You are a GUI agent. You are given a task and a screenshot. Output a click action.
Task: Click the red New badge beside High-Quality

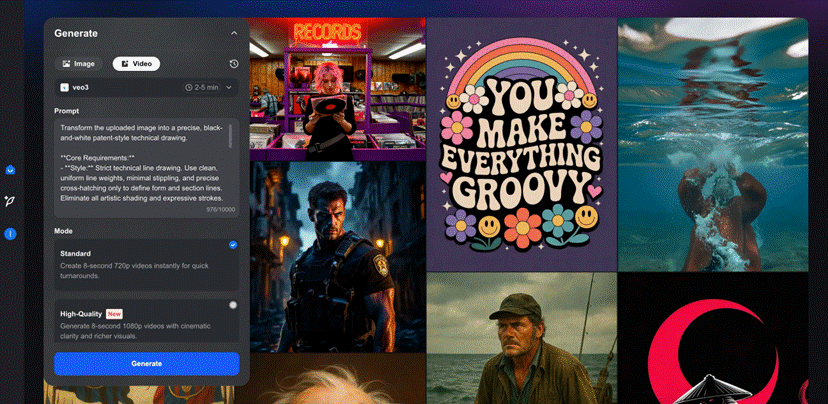click(115, 314)
